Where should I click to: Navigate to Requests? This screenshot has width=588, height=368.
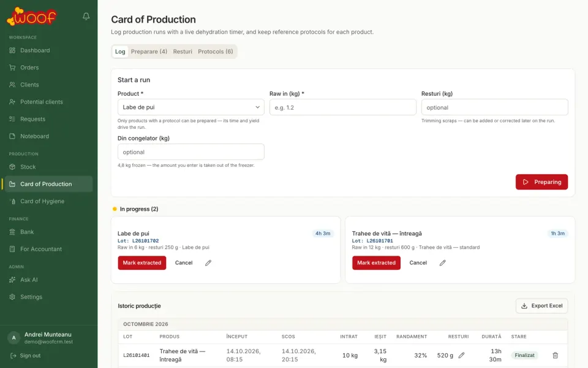(x=49, y=119)
